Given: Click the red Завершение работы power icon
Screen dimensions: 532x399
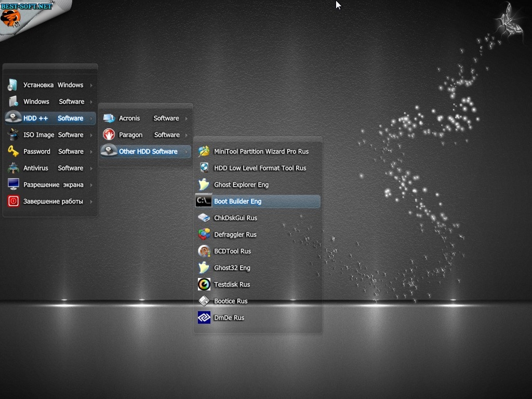Looking at the screenshot, I should 13,201.
